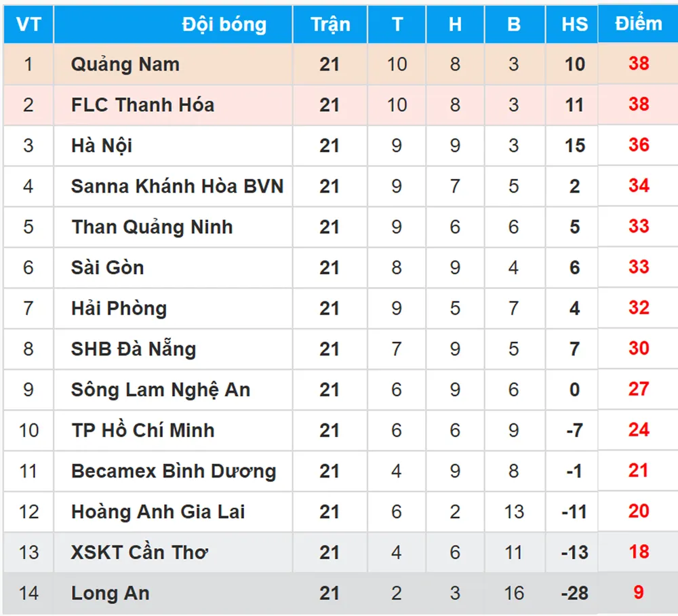Click the Trận column header
Screen dimensions: 678x616
point(330,25)
